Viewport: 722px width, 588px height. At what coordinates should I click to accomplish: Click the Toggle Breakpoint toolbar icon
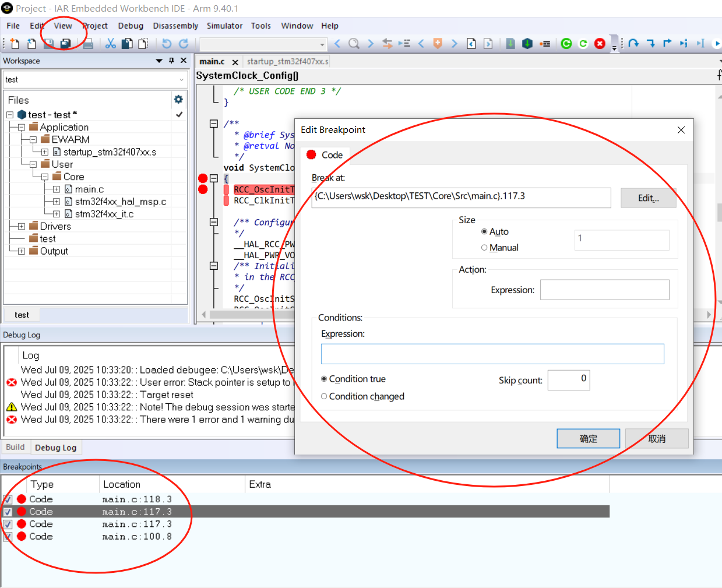pos(545,44)
